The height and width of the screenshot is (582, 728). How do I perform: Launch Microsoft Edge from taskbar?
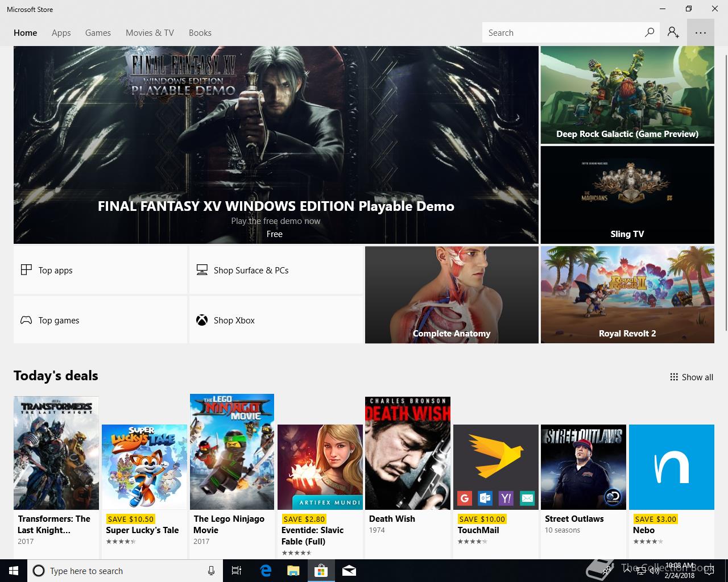(x=266, y=571)
